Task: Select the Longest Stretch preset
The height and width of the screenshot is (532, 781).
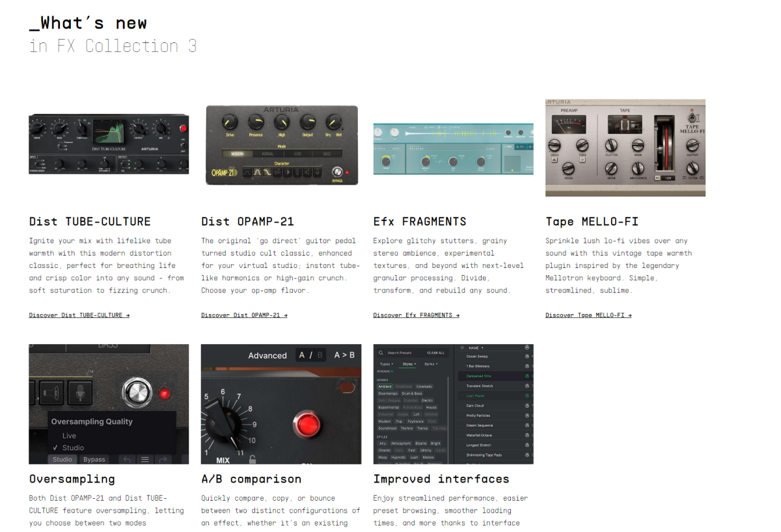Action: (478, 445)
